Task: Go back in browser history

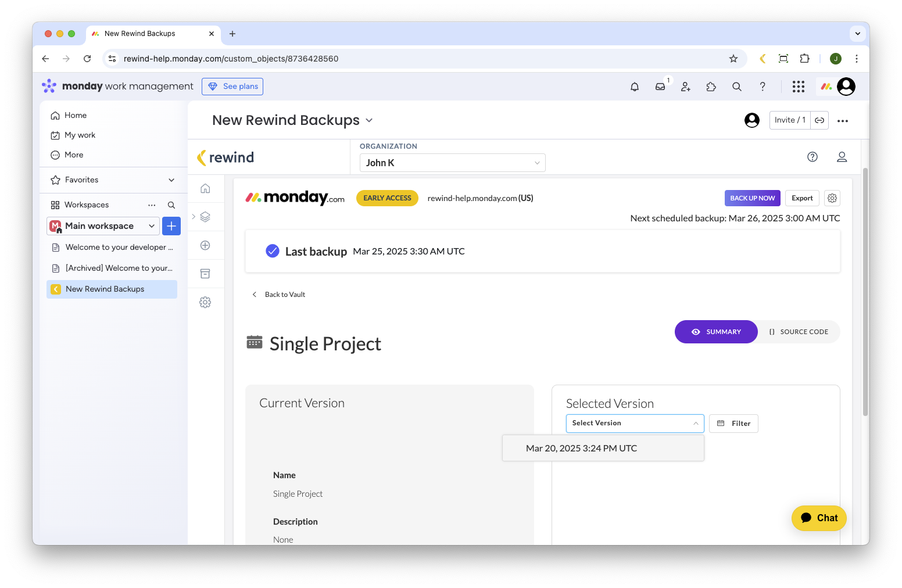Action: tap(45, 59)
